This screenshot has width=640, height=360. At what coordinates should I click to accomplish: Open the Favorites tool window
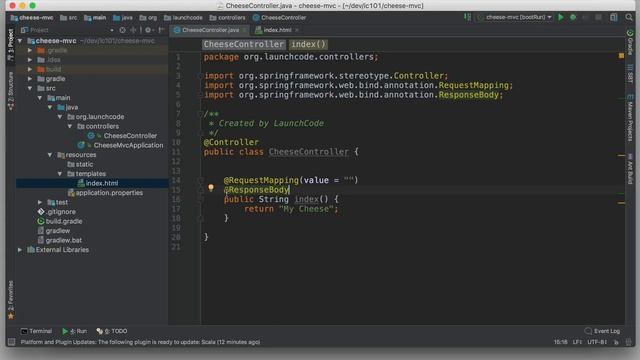coord(11,300)
